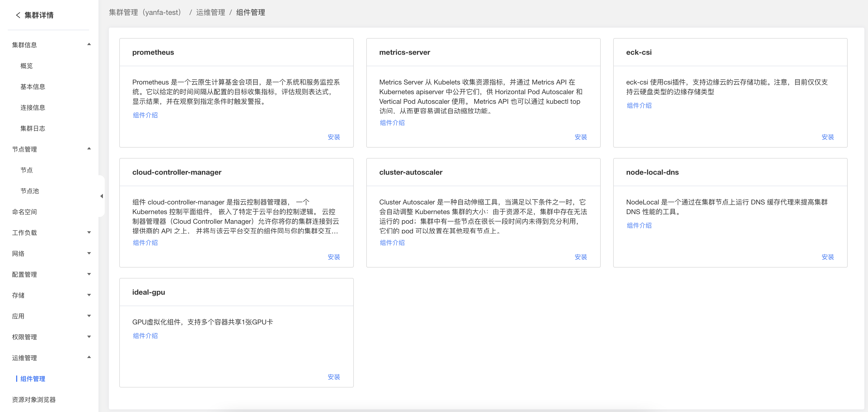Click the cluster-autoscaler card title
The width and height of the screenshot is (868, 412).
tap(411, 172)
